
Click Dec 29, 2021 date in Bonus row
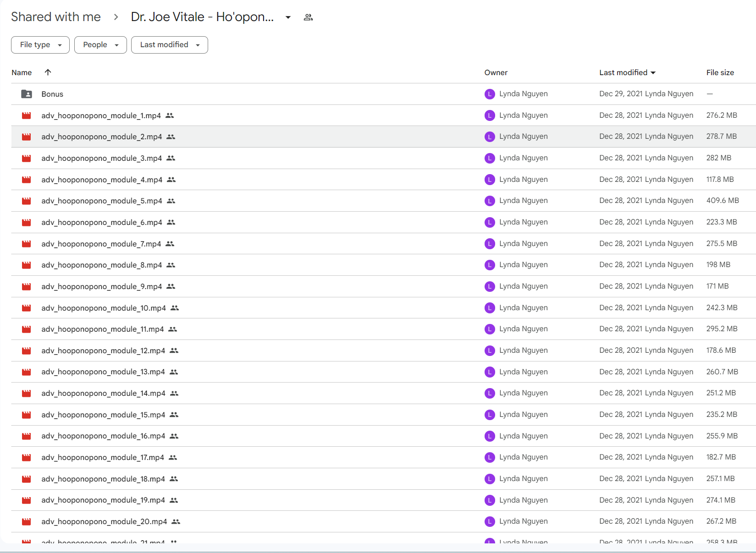pyautogui.click(x=621, y=93)
